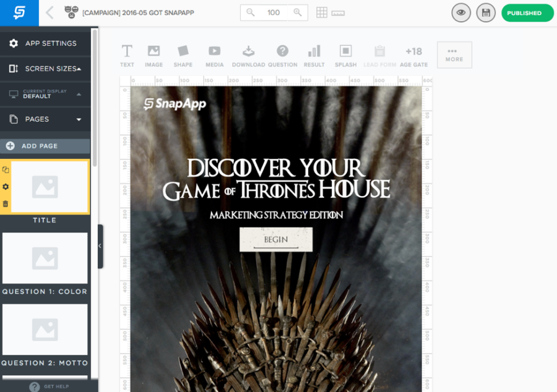Viewport: 557px width, 392px height.
Task: Add a RESULT element
Action: click(x=314, y=56)
